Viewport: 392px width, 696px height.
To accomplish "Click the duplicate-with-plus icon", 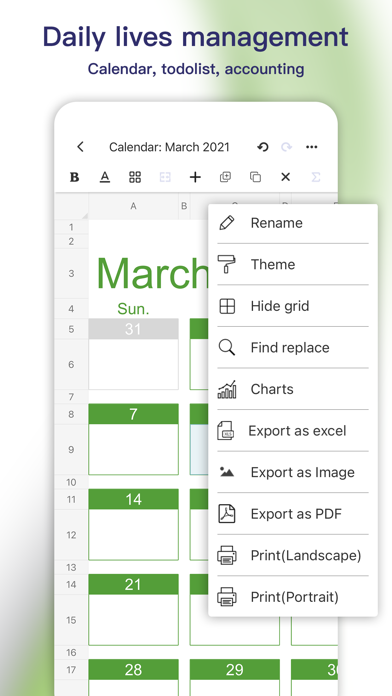I will (x=225, y=177).
